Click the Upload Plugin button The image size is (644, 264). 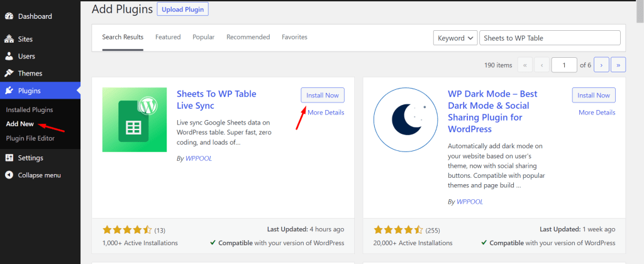coord(183,9)
